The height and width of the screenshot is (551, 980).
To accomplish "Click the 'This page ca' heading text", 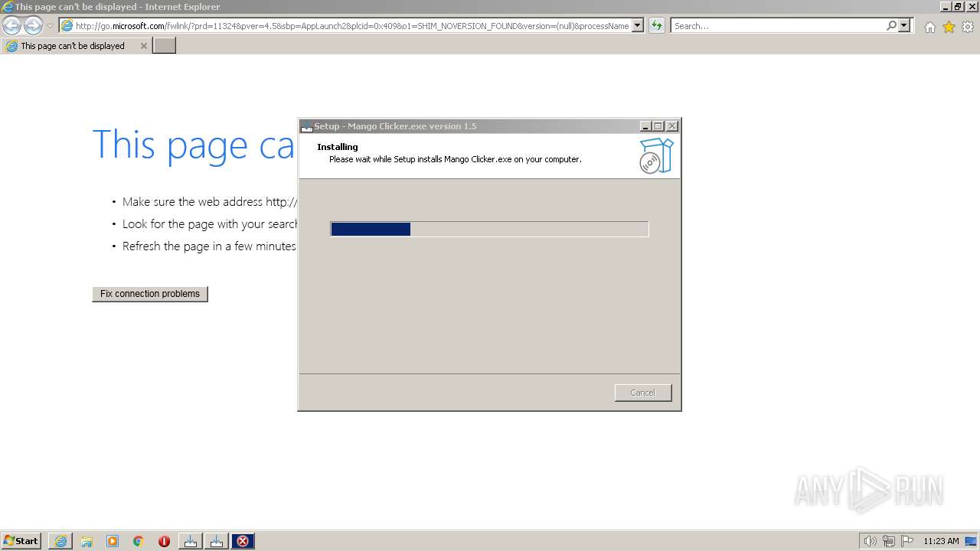I will click(x=194, y=145).
